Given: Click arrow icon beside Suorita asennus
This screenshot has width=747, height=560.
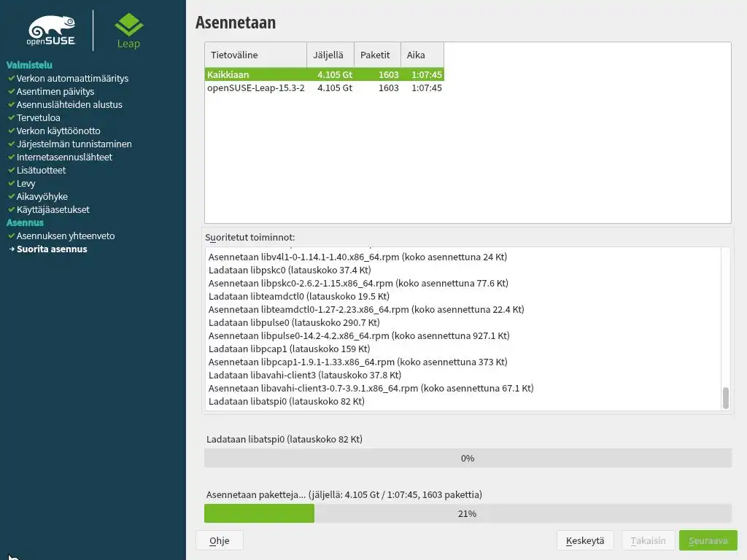Looking at the screenshot, I should point(12,249).
